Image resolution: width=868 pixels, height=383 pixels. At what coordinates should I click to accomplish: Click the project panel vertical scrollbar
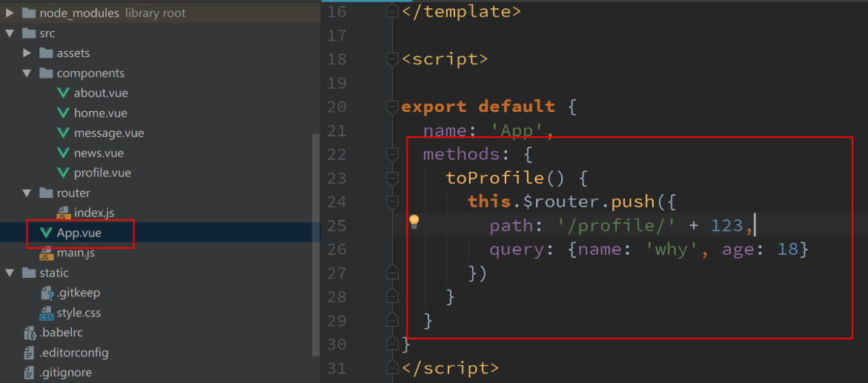316,244
